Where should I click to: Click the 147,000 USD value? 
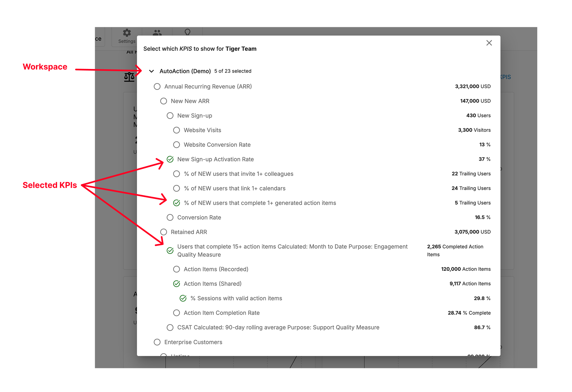click(475, 101)
